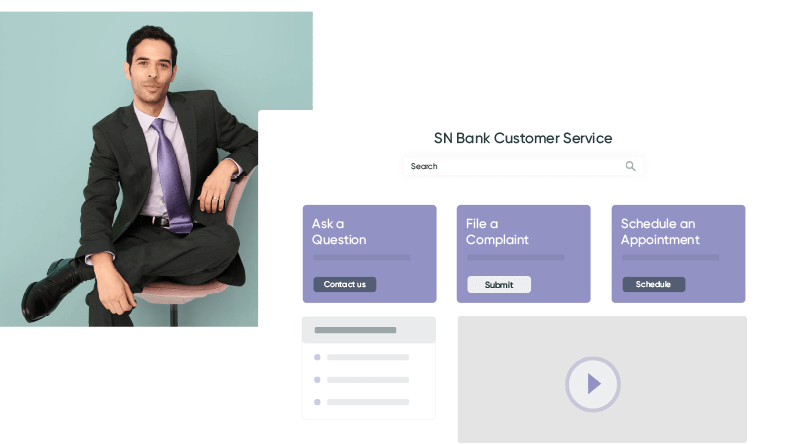Open the second placeholder list item line

click(368, 379)
